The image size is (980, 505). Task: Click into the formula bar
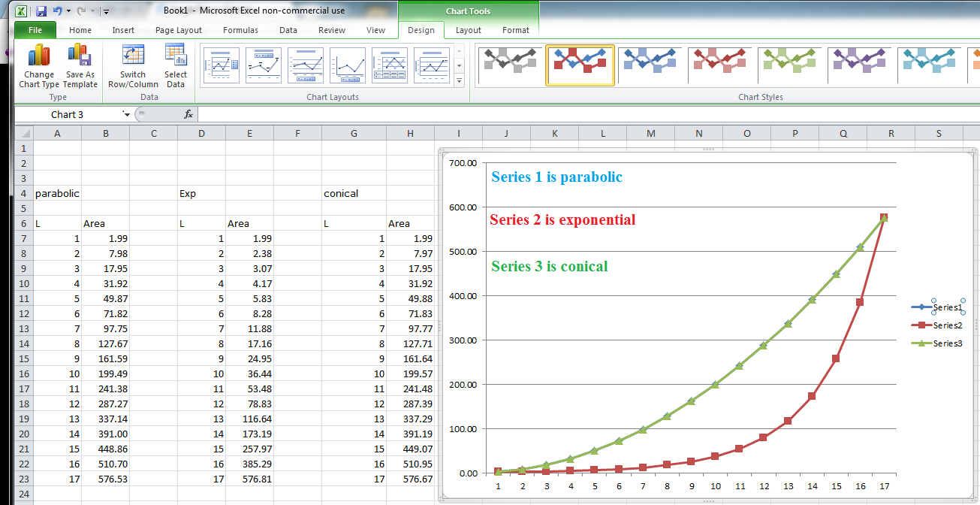[x=589, y=114]
